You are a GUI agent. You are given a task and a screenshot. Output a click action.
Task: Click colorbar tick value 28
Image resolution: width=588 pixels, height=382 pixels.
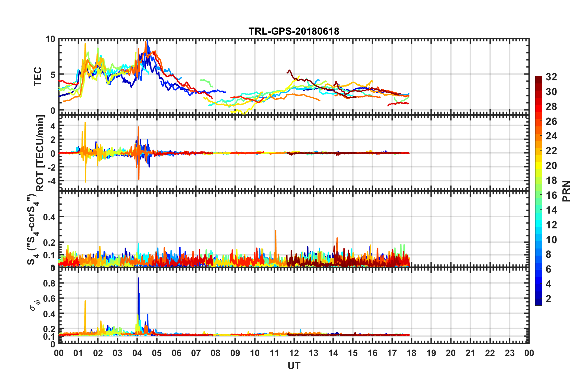coord(551,107)
